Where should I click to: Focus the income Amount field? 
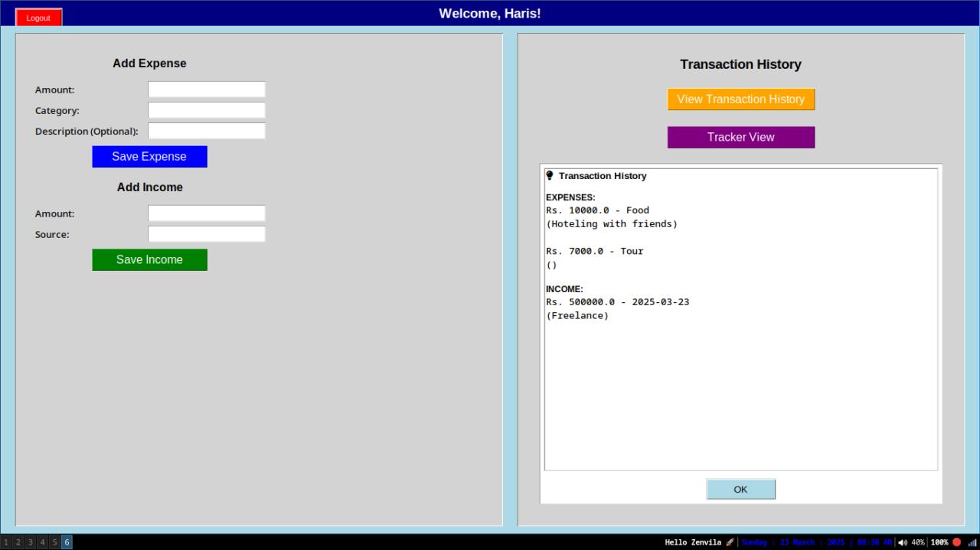tap(206, 213)
